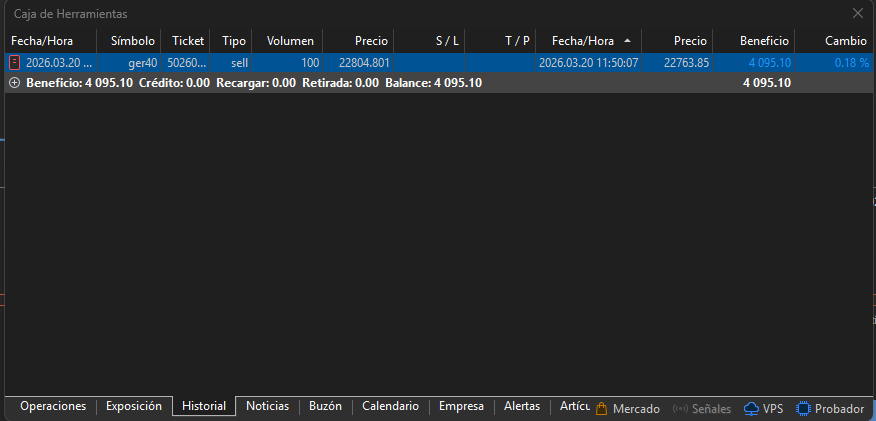Click the Volumen column header

click(x=290, y=41)
